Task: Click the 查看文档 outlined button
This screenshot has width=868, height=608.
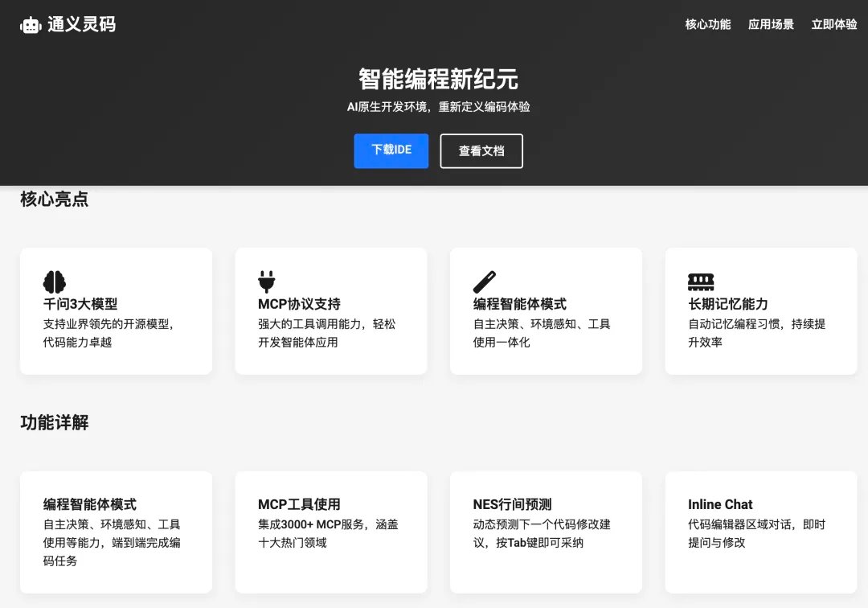Action: tap(481, 150)
